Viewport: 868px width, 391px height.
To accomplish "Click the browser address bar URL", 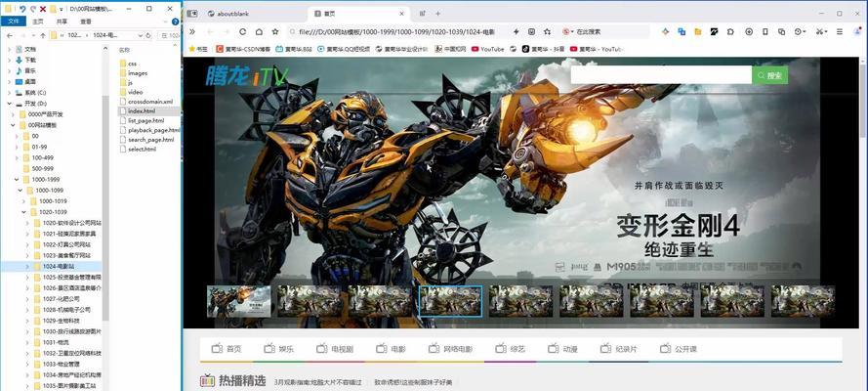I will coord(396,32).
